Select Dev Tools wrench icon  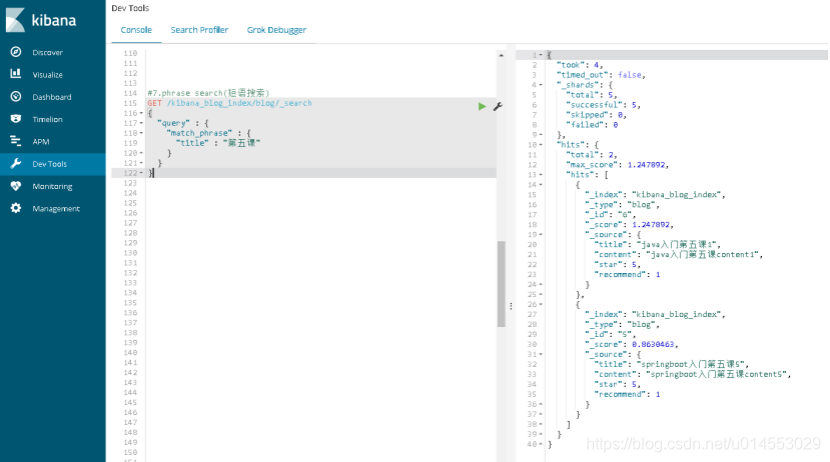pyautogui.click(x=16, y=164)
